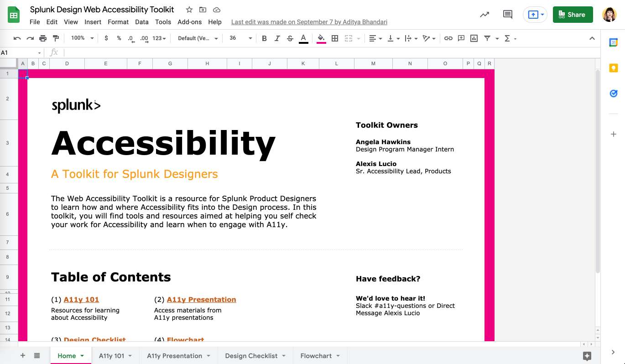Viewport: 625px width, 364px height.
Task: Click the Last edit history link
Action: [x=309, y=22]
